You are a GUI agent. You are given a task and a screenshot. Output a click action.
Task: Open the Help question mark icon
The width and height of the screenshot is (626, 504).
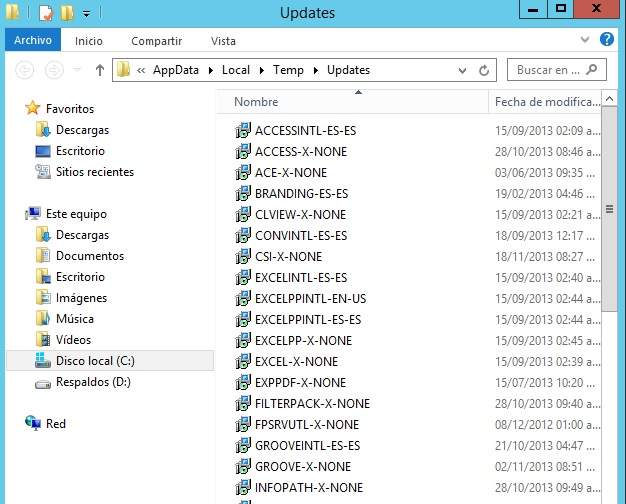tap(606, 40)
